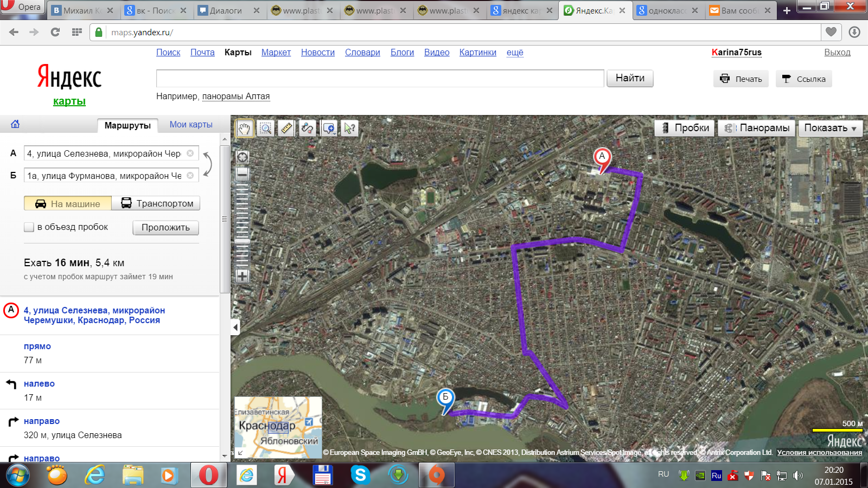Click the 'налево 17 м' route step
The width and height of the screenshot is (868, 488).
point(110,390)
